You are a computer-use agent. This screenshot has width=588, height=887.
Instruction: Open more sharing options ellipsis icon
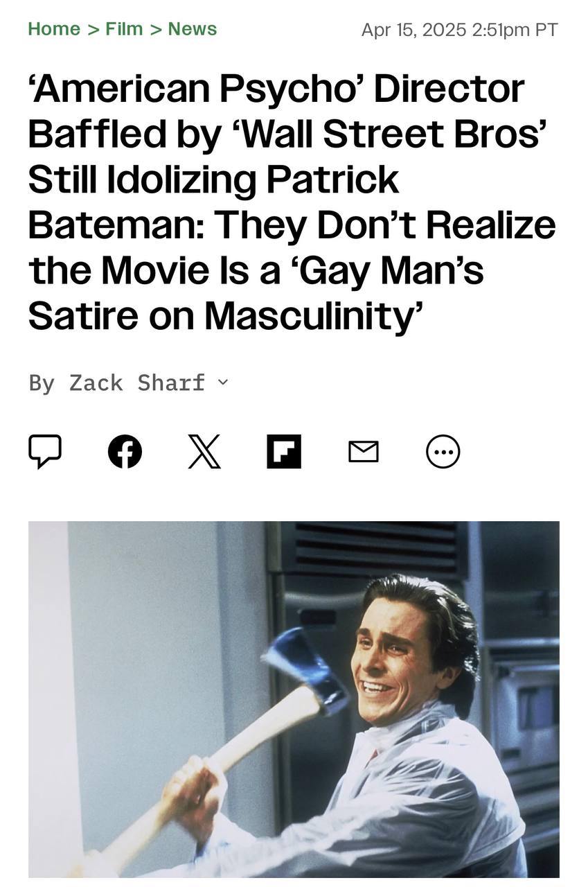[x=443, y=452]
